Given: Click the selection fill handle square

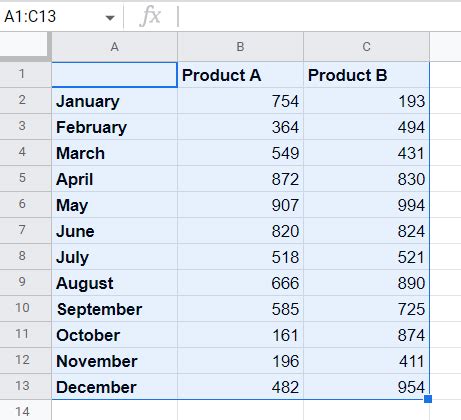Looking at the screenshot, I should pyautogui.click(x=428, y=399).
